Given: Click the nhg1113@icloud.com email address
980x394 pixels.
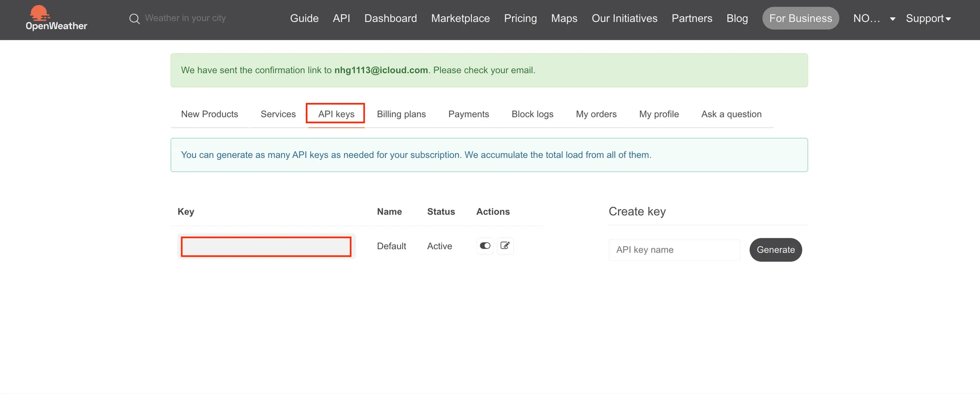Looking at the screenshot, I should pos(381,70).
